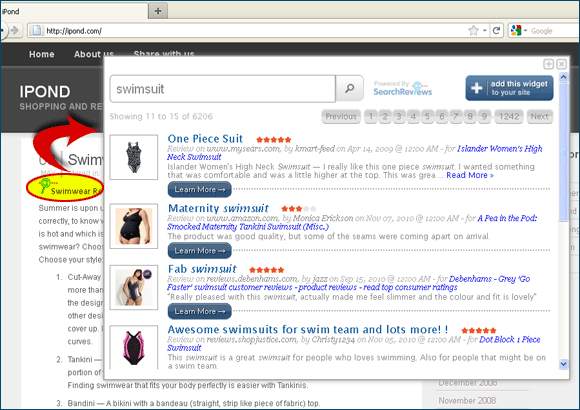Click the magnifier search button beside swimsuit
This screenshot has height=410, width=580.
[x=349, y=88]
